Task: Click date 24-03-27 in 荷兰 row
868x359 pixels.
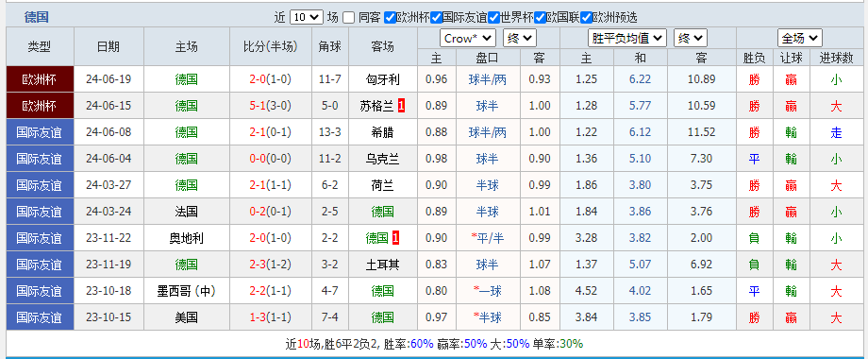Action: 108,185
